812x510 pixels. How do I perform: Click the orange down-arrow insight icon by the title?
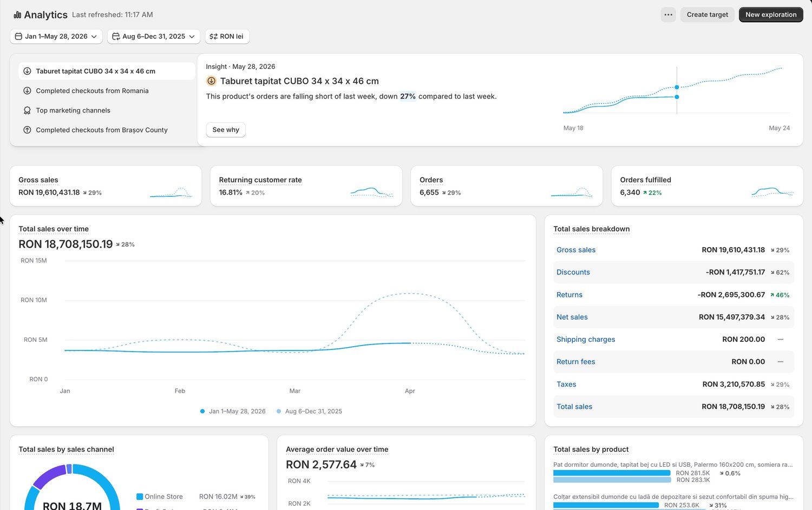211,81
